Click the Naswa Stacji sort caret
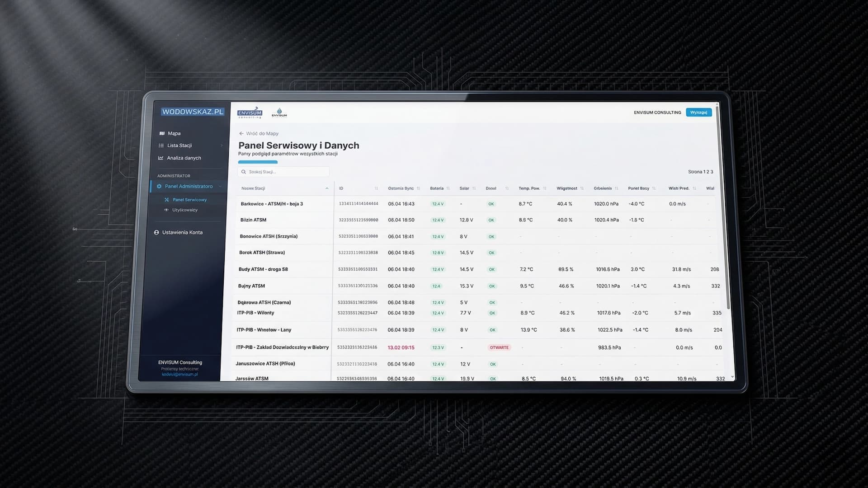Screen dimensions: 868x488 coord(327,188)
